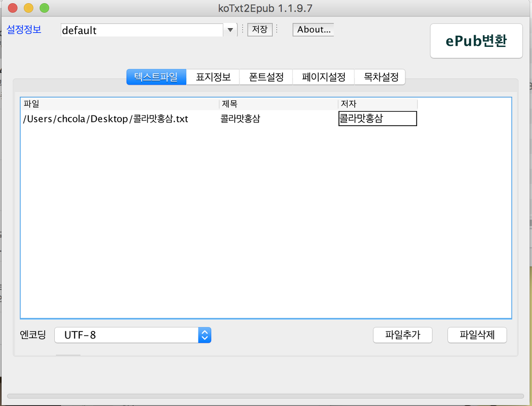
Task: Click the 저자 column header
Action: (377, 104)
